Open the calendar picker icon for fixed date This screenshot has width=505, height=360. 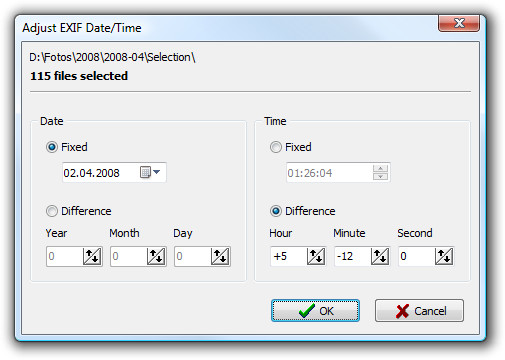click(x=145, y=172)
